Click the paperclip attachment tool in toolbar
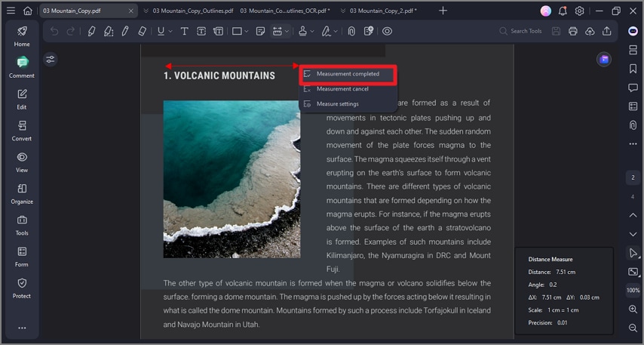644x345 pixels. 351,31
